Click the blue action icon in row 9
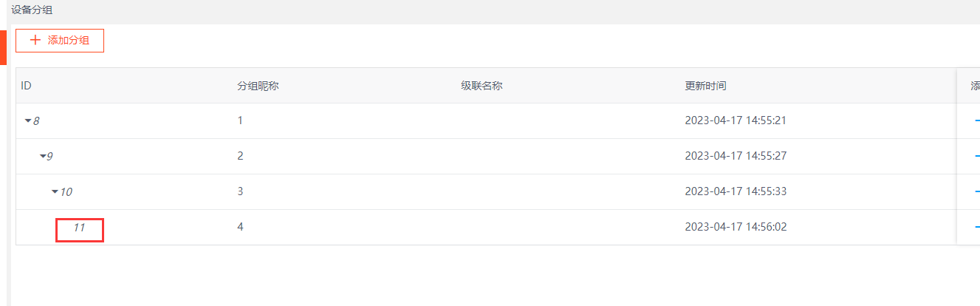The width and height of the screenshot is (980, 306). (976, 155)
